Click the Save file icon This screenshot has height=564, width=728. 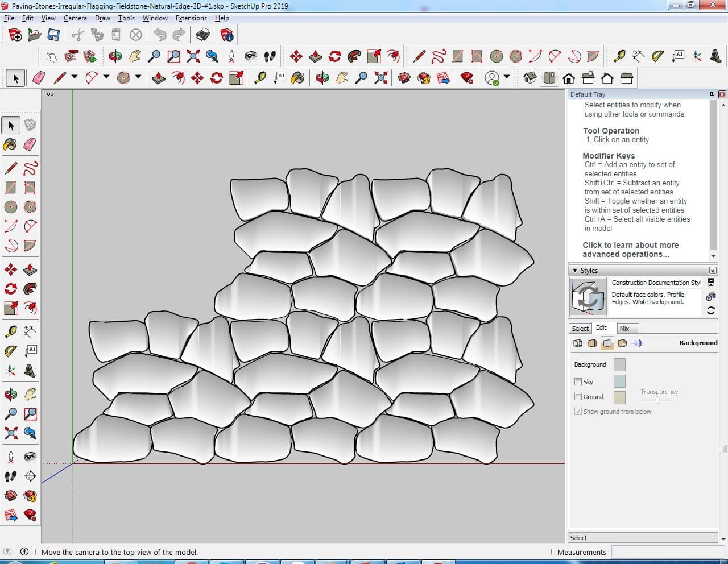tap(53, 35)
